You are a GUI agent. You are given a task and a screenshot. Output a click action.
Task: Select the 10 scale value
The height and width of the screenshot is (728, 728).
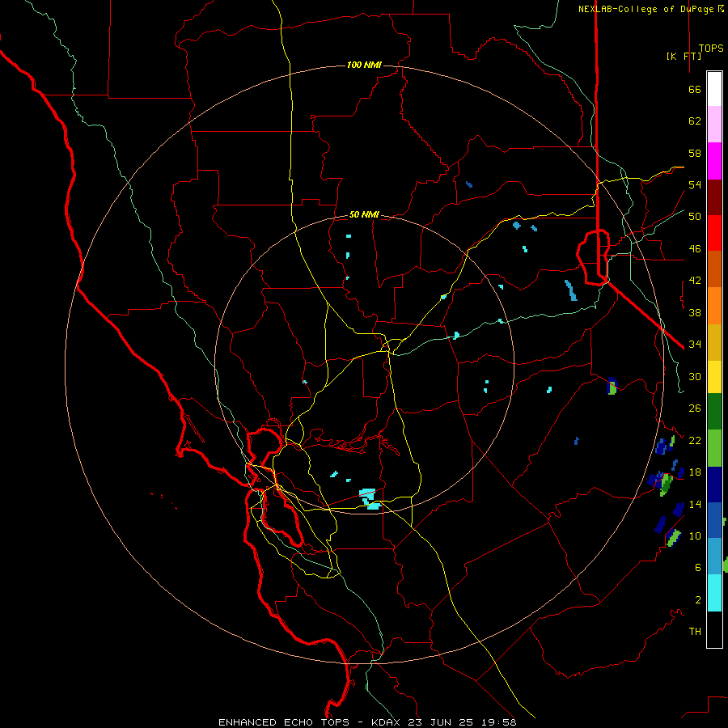[695, 535]
